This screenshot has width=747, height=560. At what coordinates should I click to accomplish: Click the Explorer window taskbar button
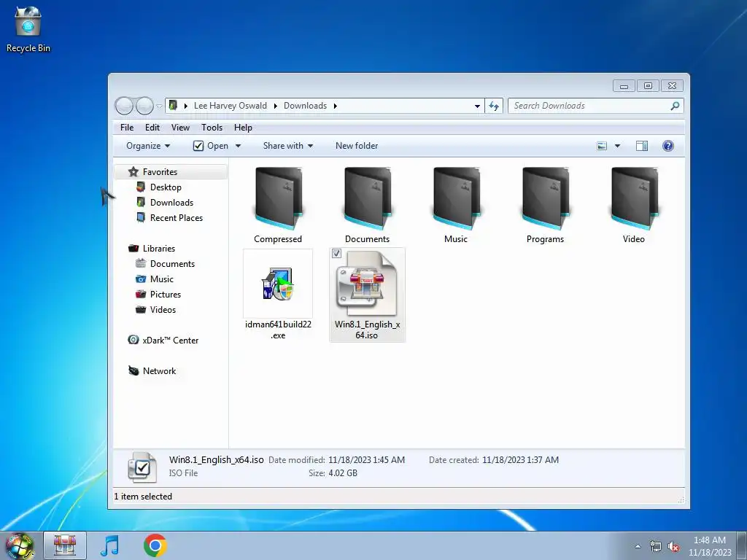point(65,545)
